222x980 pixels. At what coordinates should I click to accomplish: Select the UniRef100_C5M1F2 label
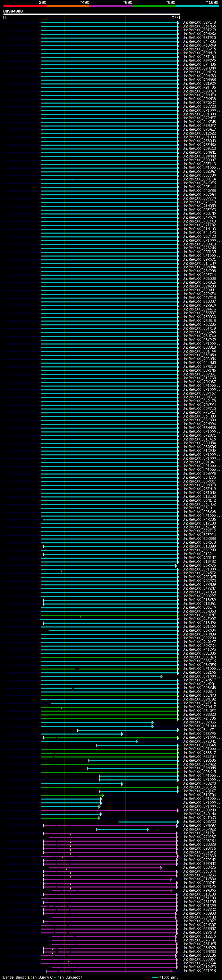tap(199, 500)
